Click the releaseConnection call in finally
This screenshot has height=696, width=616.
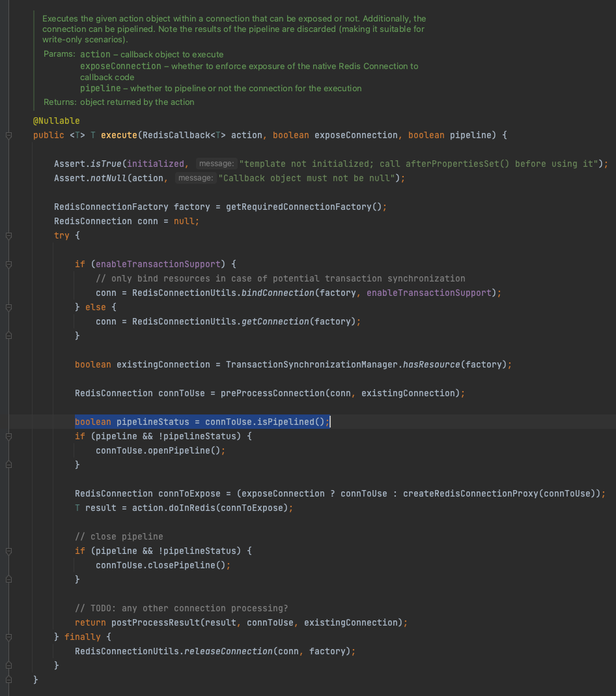pyautogui.click(x=229, y=651)
